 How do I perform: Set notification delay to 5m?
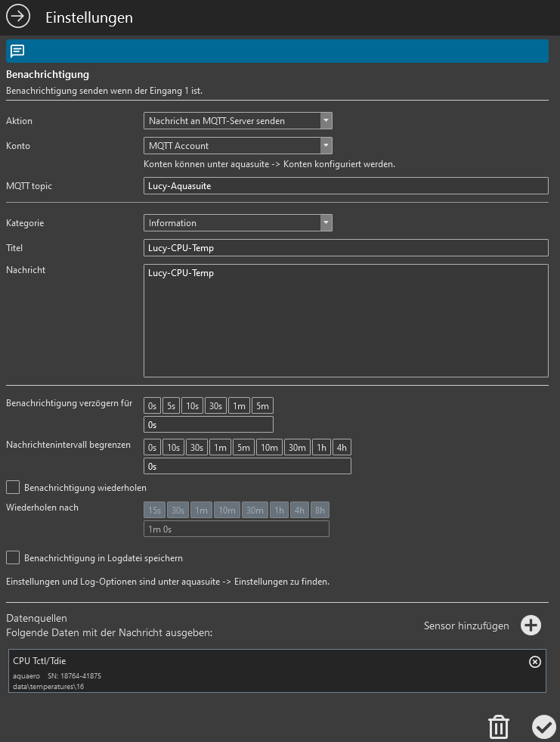(x=262, y=406)
